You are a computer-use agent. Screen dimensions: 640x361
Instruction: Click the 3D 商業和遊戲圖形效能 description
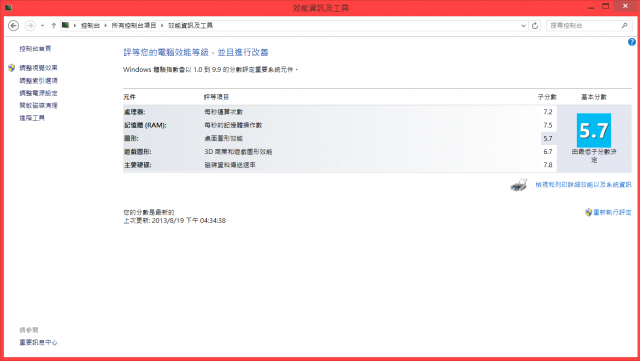(x=238, y=152)
